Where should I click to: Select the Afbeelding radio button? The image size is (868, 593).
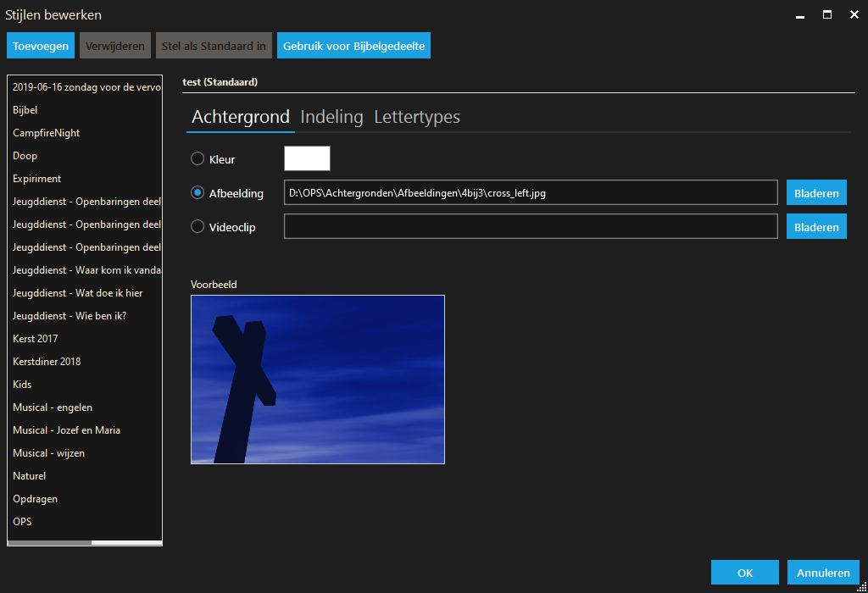coord(198,192)
